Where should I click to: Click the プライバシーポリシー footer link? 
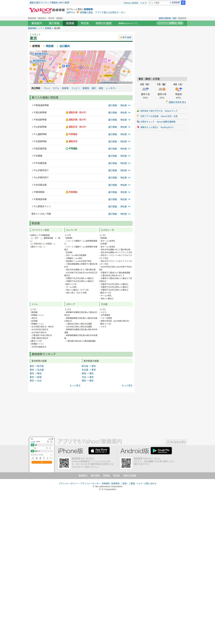click(69, 484)
